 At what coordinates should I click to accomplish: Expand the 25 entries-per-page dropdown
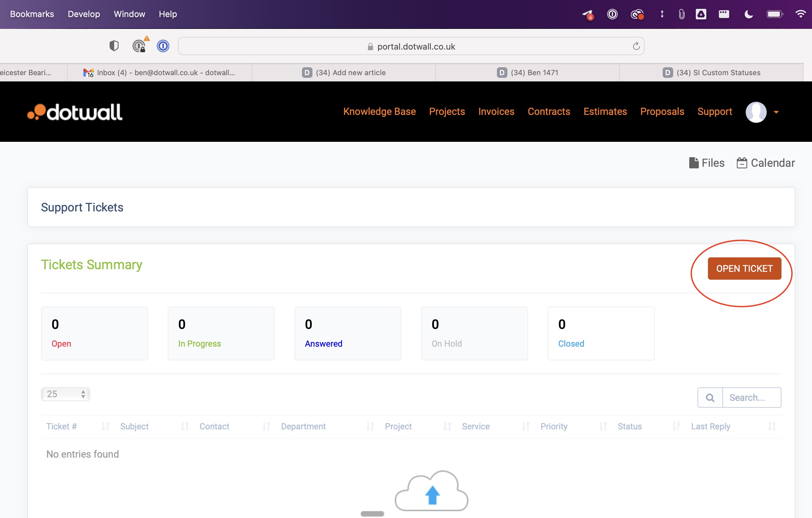65,394
